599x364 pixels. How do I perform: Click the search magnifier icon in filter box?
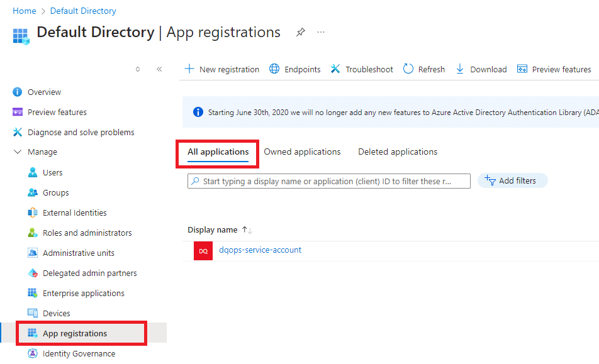(x=195, y=181)
